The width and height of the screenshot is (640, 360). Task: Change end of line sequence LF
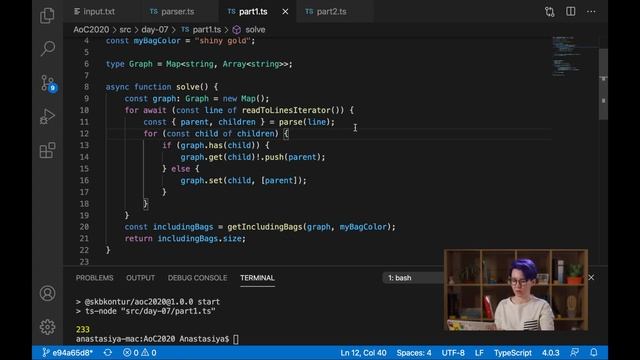pyautogui.click(x=479, y=353)
